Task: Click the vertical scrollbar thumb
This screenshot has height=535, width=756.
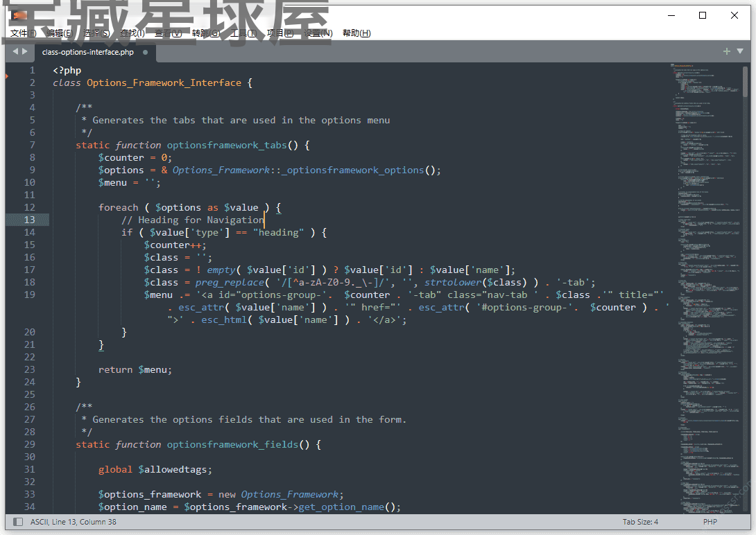Action: click(746, 82)
